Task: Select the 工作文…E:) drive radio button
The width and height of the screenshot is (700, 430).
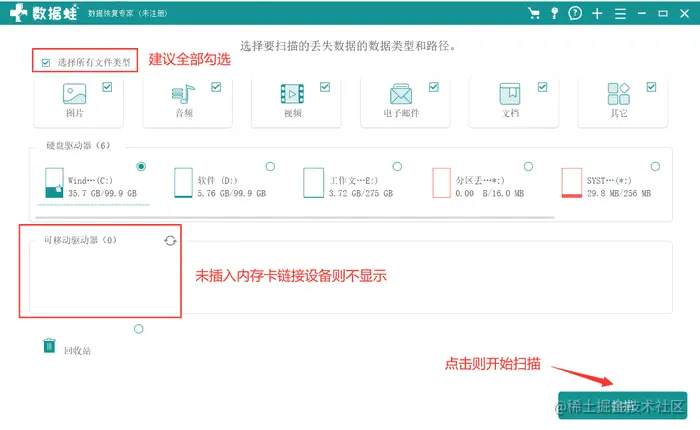Action: (x=397, y=166)
